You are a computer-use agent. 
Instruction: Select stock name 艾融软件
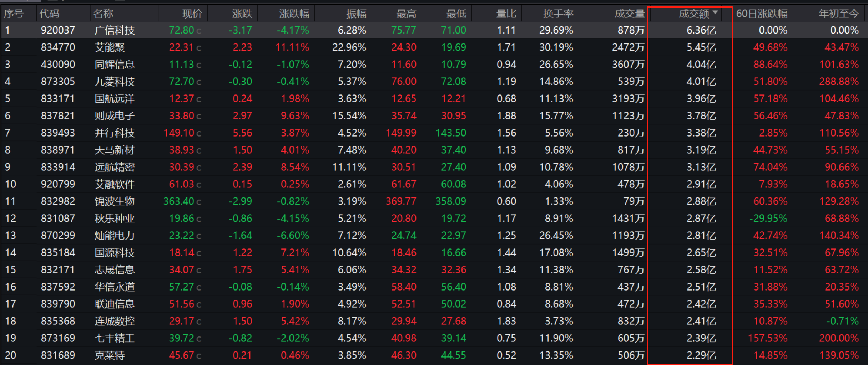click(x=115, y=184)
